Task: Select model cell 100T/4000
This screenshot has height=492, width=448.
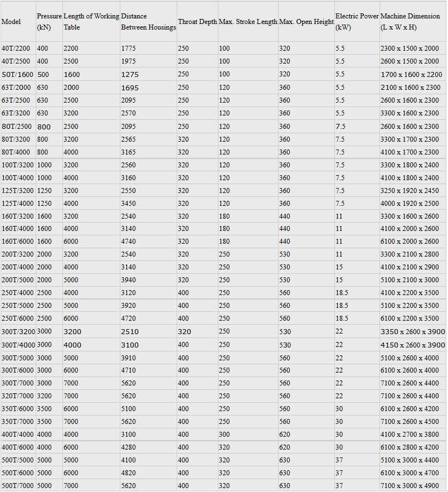Action: pos(18,177)
